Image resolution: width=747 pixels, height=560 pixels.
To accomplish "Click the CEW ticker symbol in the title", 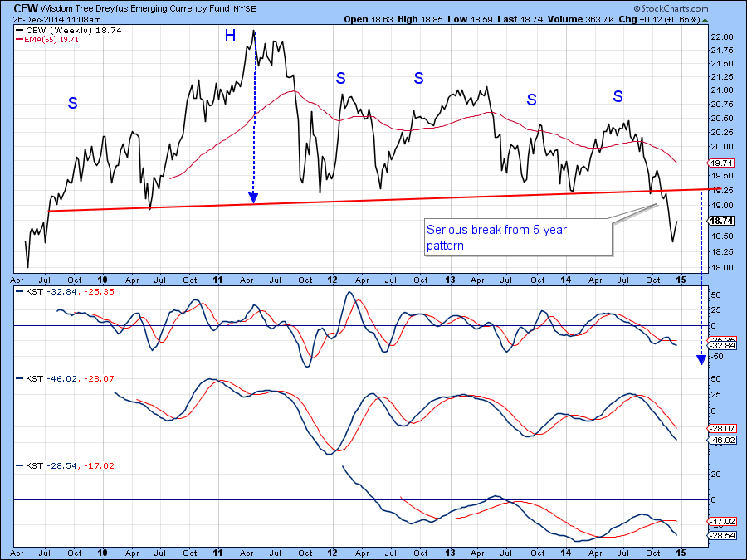I will click(26, 8).
